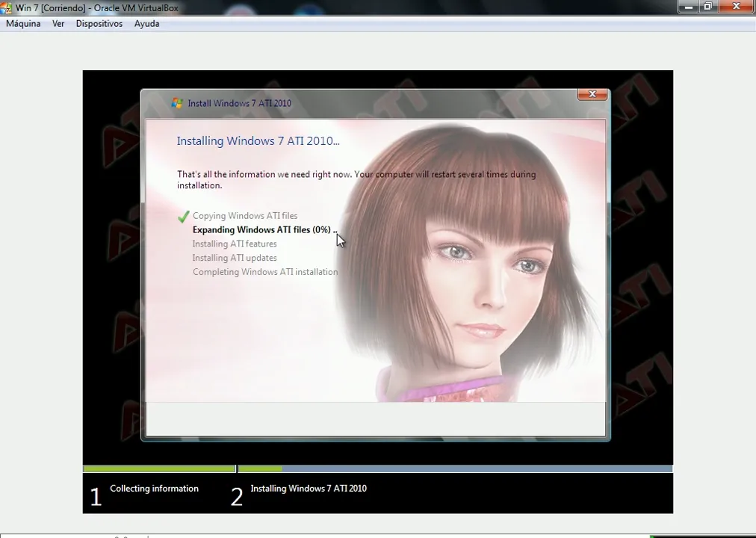Click 'Installing ATI features' step
Viewport: 756px width, 538px height.
235,244
